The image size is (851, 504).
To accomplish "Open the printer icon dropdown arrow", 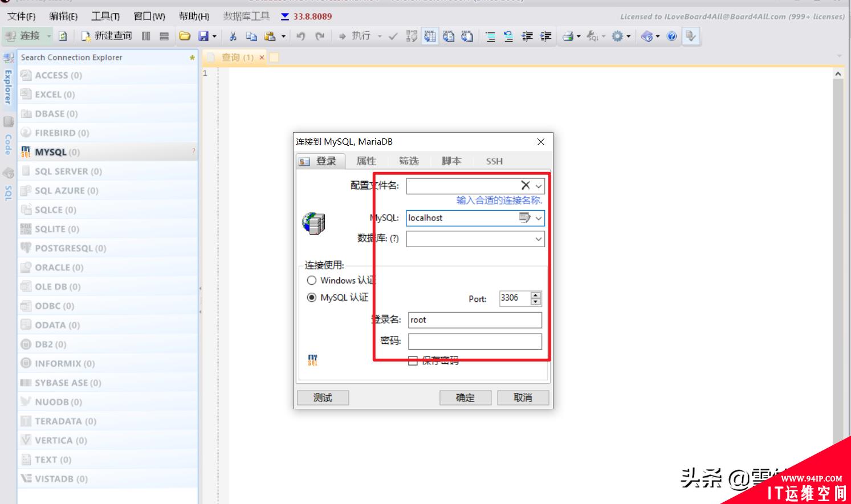I will click(x=579, y=36).
